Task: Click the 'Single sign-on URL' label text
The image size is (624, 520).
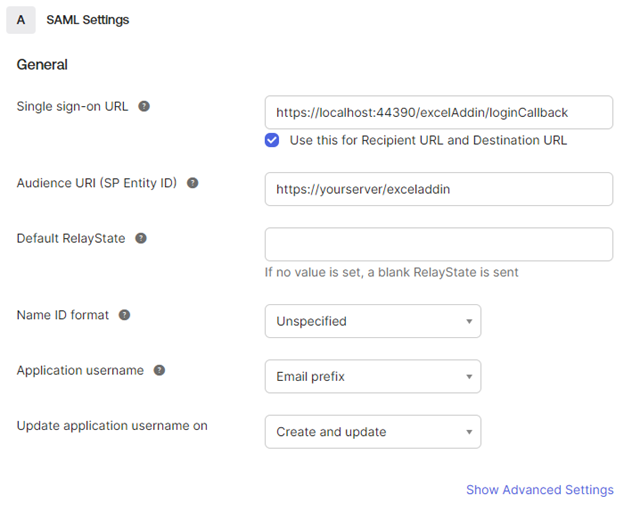Action: (73, 106)
